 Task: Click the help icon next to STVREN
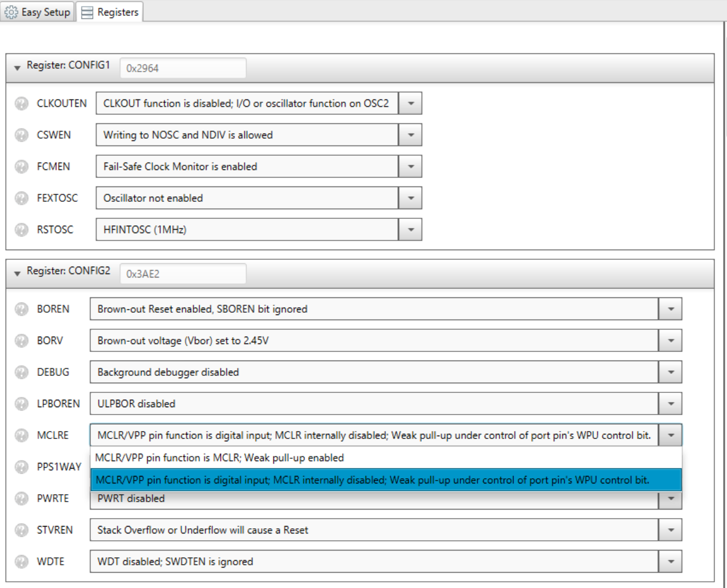(21, 530)
